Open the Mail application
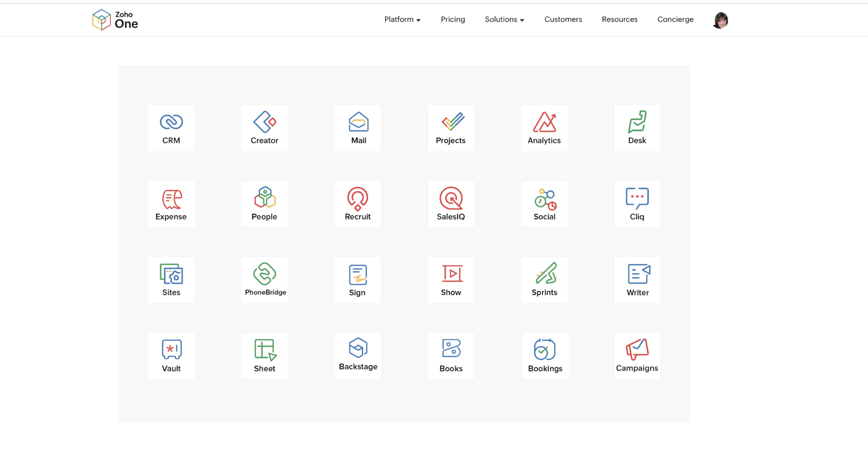The width and height of the screenshot is (868, 453). pos(357,128)
